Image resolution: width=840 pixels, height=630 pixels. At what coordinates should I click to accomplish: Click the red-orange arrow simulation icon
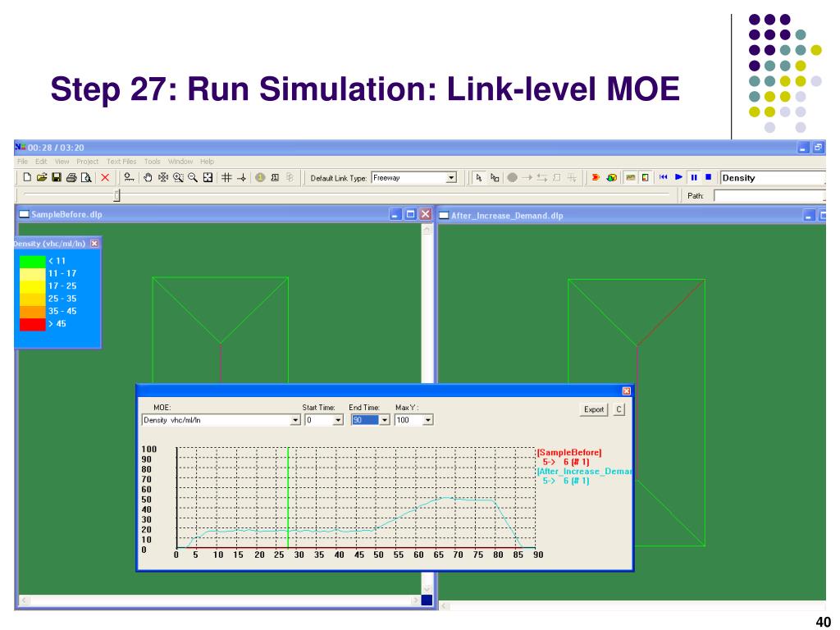pyautogui.click(x=596, y=177)
